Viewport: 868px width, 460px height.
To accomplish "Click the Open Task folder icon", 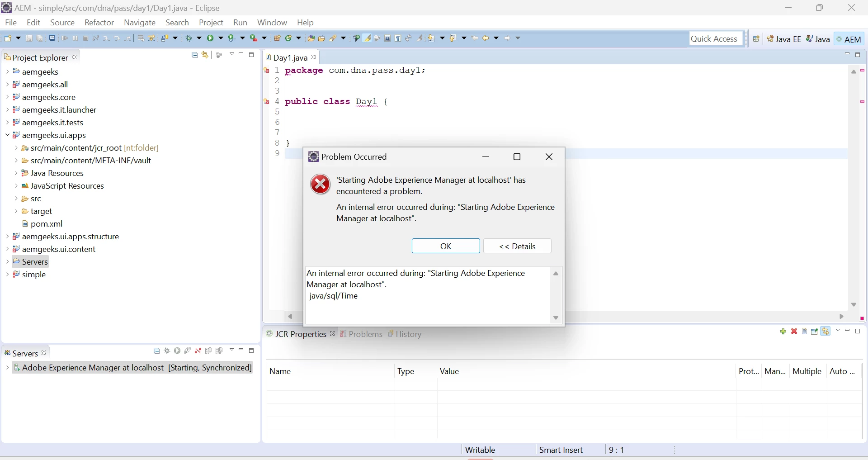I will click(x=322, y=38).
